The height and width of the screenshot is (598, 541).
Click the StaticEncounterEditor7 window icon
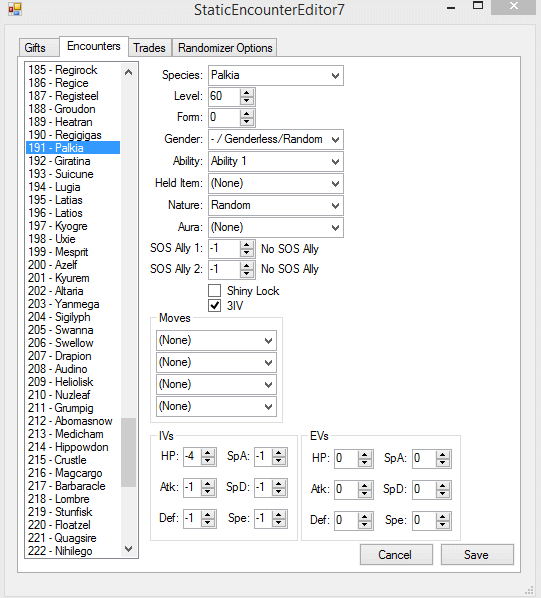click(15, 9)
